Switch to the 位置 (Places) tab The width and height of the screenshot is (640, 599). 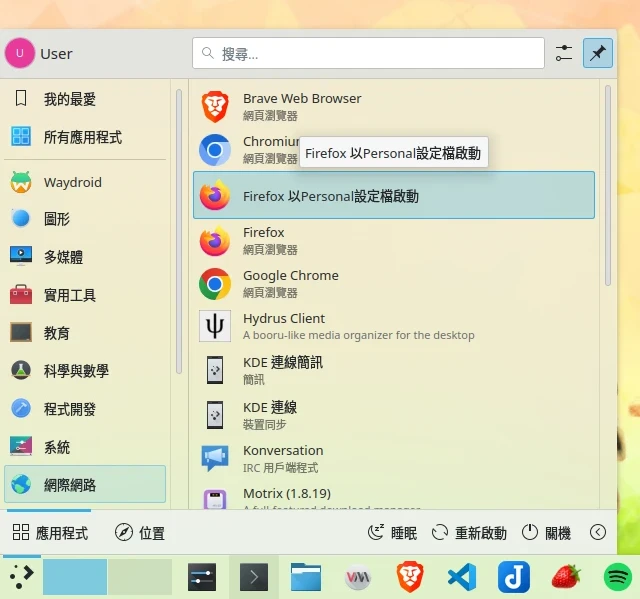click(140, 533)
